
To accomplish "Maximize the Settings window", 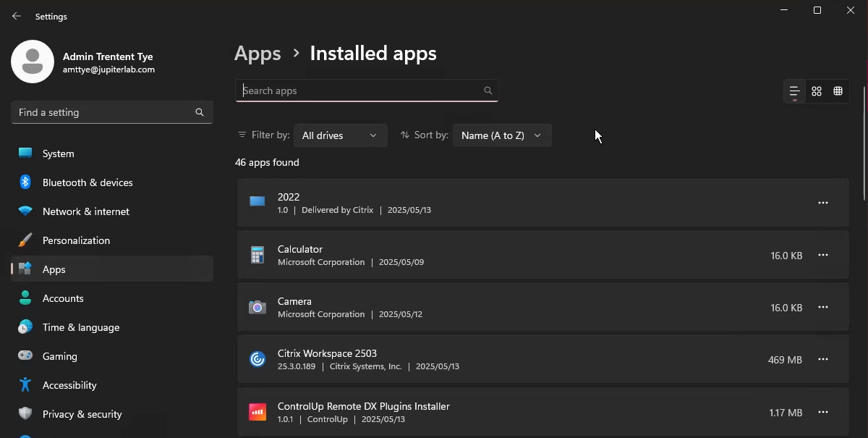I will click(817, 10).
